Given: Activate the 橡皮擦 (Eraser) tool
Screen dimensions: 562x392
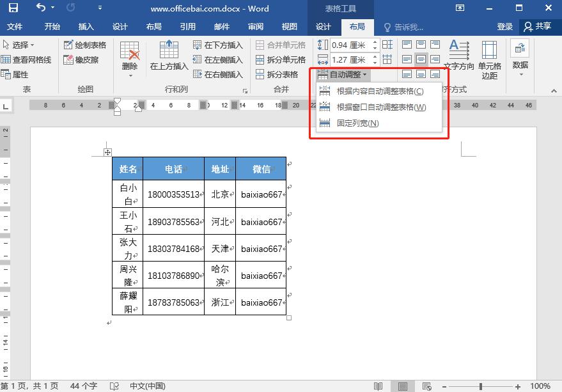Looking at the screenshot, I should tap(80, 60).
